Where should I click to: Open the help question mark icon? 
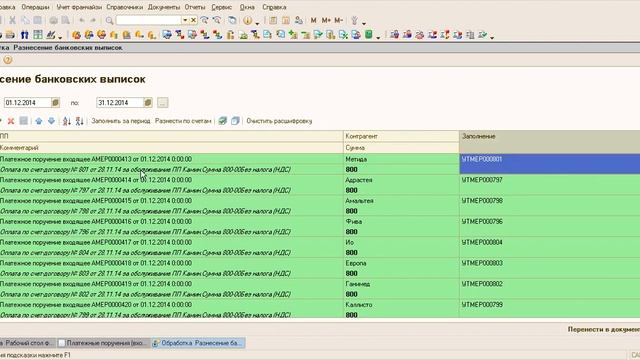[x=7, y=60]
